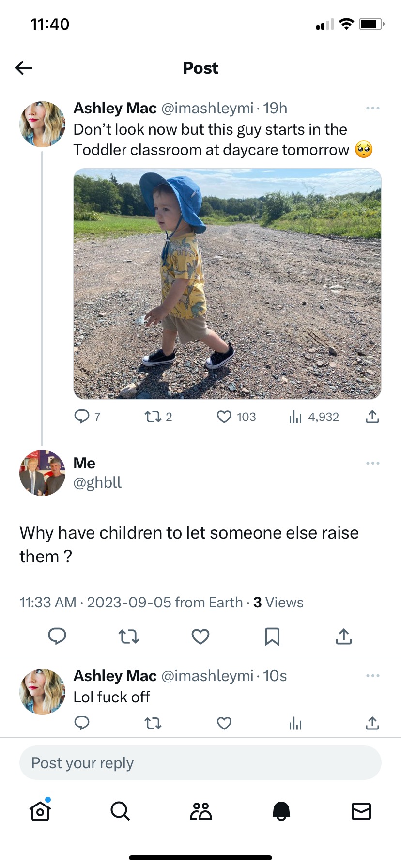The height and width of the screenshot is (868, 401).
Task: Reply to the 'Why have children' post
Action: 57,636
